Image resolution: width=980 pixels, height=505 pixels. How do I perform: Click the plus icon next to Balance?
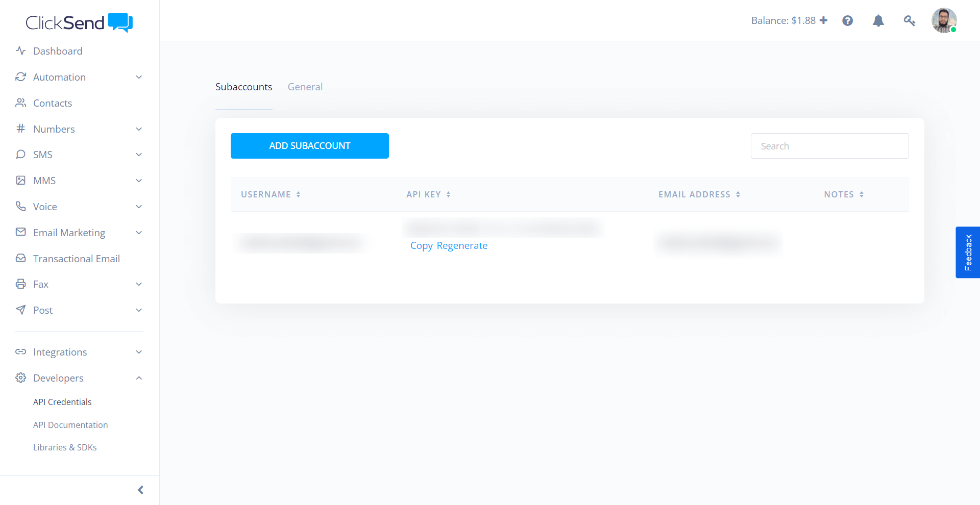tap(823, 20)
